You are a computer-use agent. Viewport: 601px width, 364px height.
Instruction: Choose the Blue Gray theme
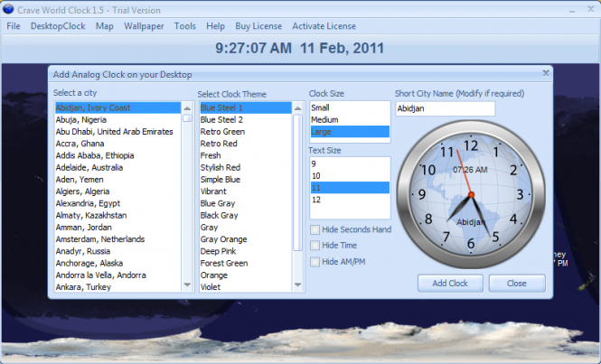[245, 203]
